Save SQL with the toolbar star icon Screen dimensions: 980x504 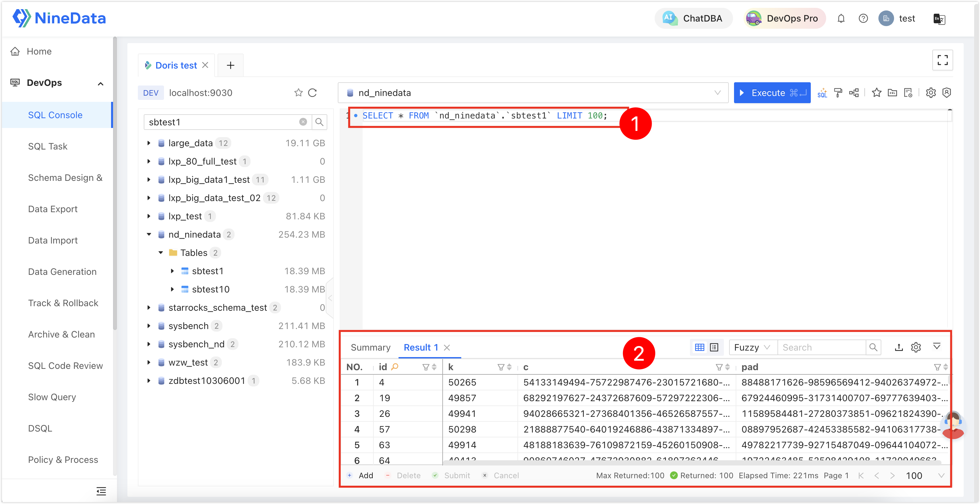(x=876, y=93)
